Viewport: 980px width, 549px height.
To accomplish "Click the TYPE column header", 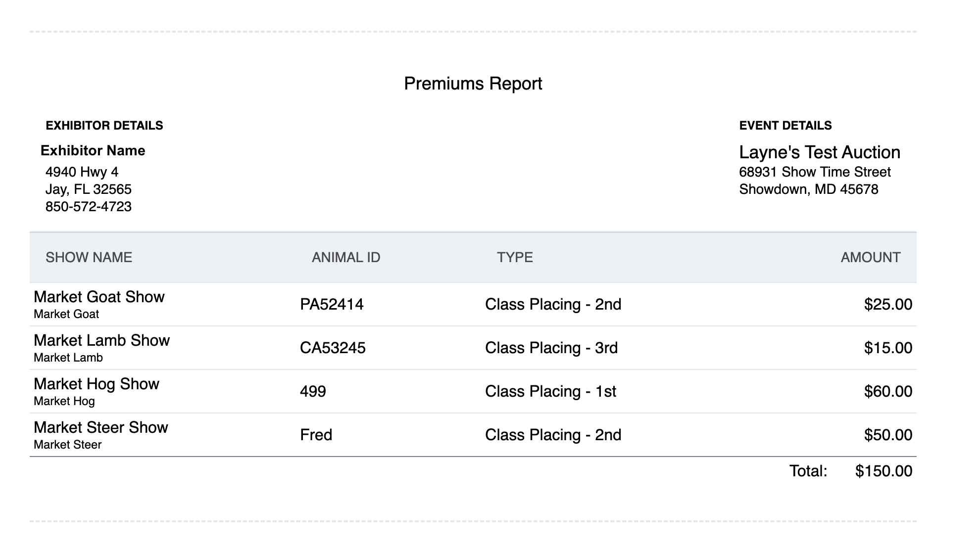I will (515, 257).
